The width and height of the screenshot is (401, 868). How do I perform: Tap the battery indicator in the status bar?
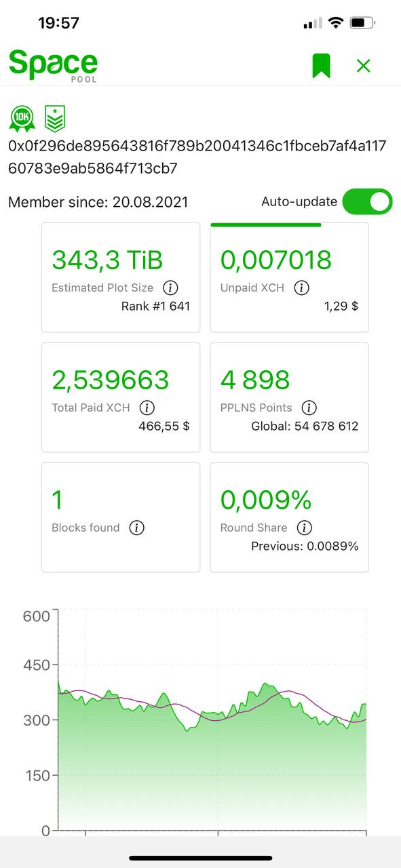[363, 23]
